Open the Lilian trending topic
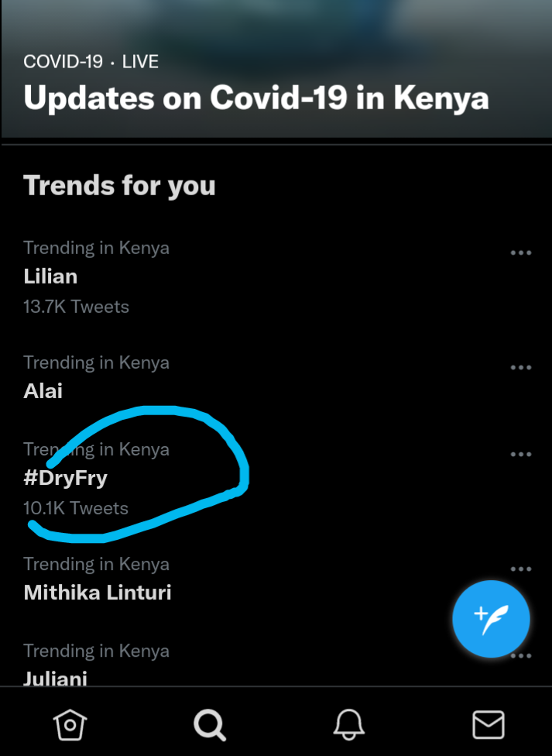The height and width of the screenshot is (756, 552). tap(51, 277)
